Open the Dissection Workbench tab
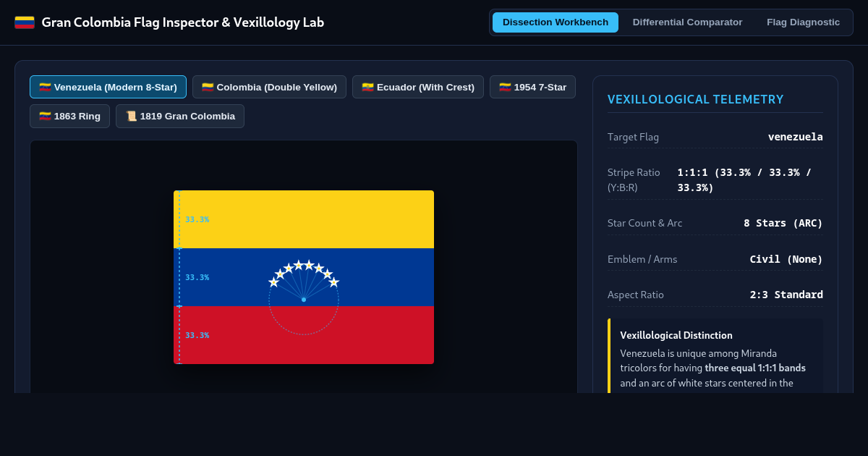This screenshot has width=868, height=456. 556,22
